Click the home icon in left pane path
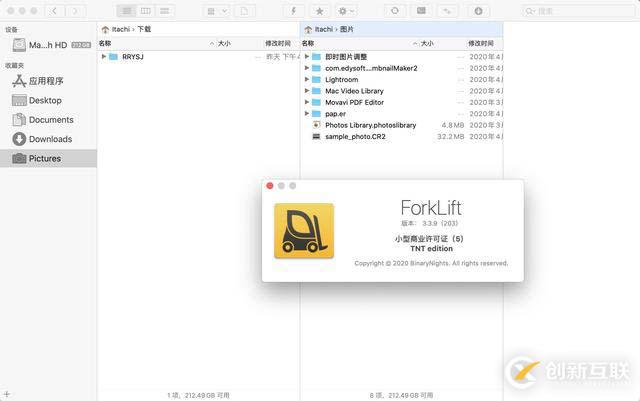 [105, 29]
